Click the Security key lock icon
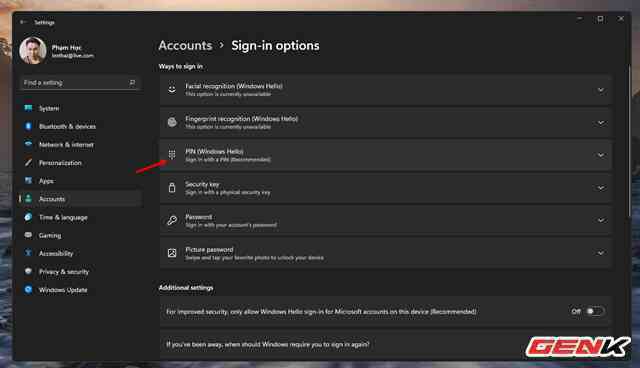 tap(172, 187)
